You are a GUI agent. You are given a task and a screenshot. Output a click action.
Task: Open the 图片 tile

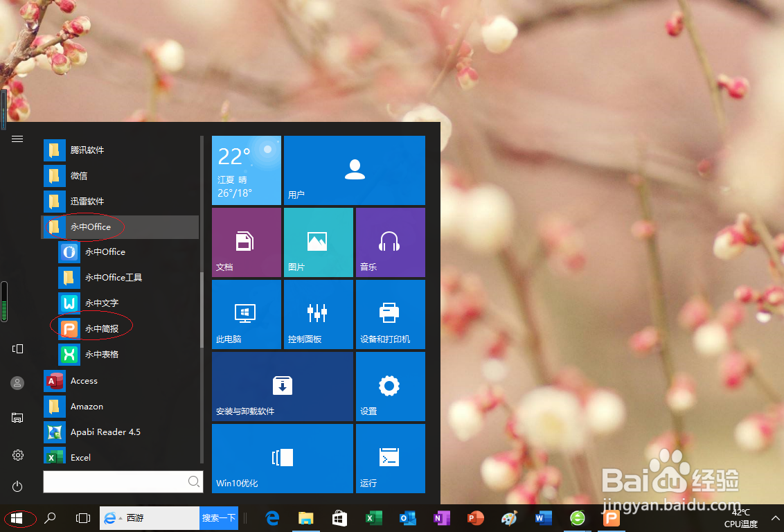[x=319, y=242]
